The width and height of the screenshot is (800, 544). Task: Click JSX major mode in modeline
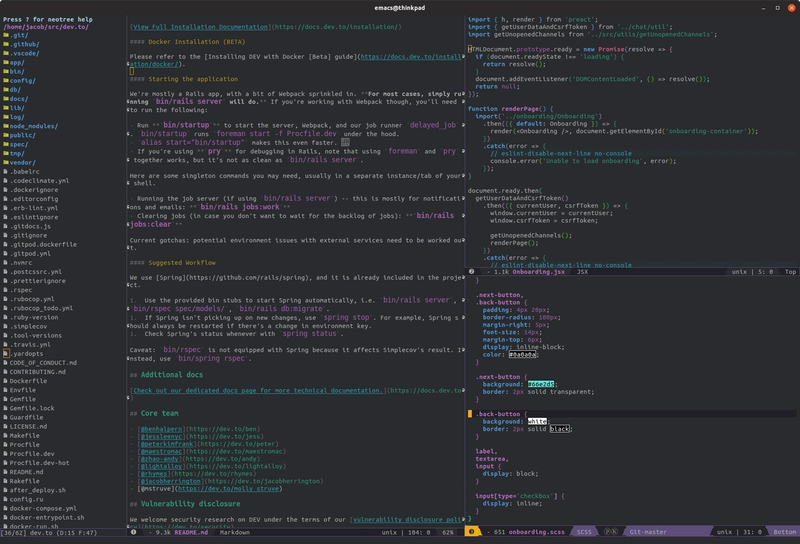(x=582, y=272)
